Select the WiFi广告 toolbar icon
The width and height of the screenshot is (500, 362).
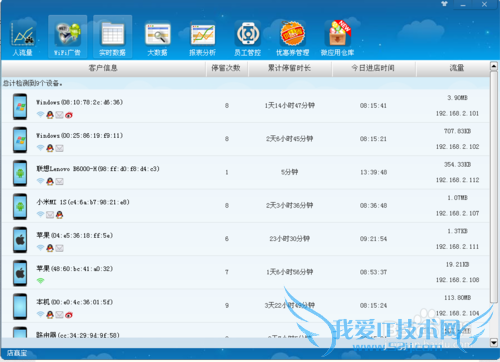pyautogui.click(x=68, y=37)
